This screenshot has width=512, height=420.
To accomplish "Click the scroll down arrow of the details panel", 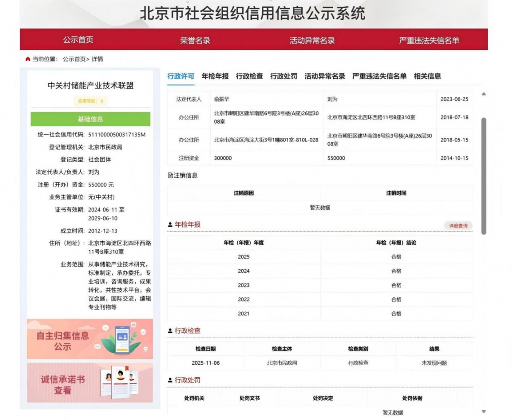I will pos(484,411).
